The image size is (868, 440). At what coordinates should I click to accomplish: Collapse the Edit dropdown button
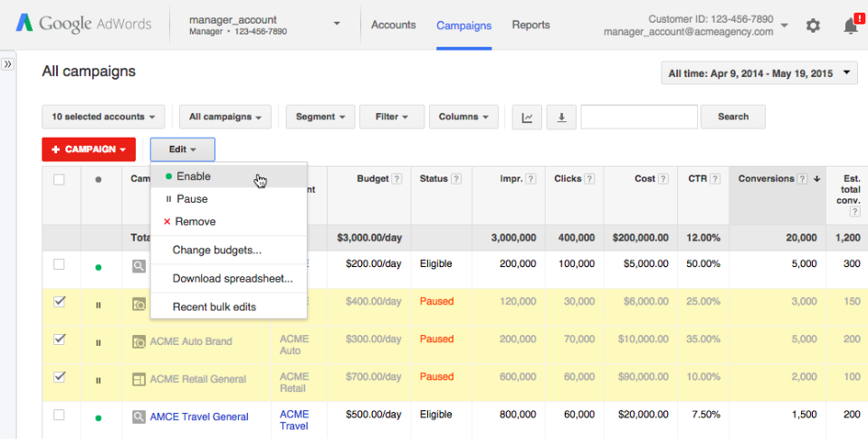click(x=183, y=149)
